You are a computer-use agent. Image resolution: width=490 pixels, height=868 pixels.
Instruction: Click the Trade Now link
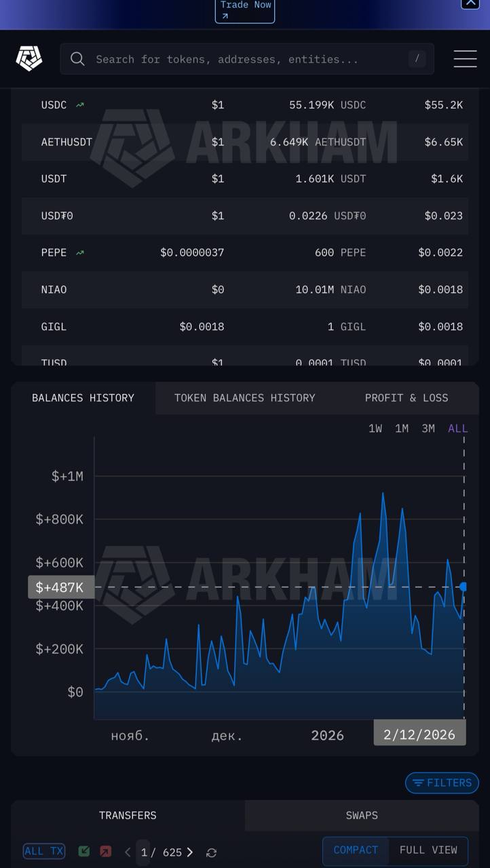[245, 9]
